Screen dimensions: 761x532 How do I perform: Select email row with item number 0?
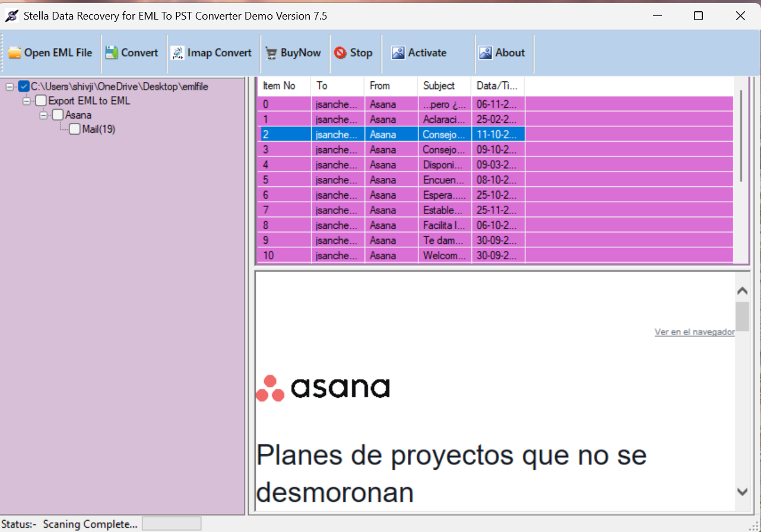coord(496,104)
